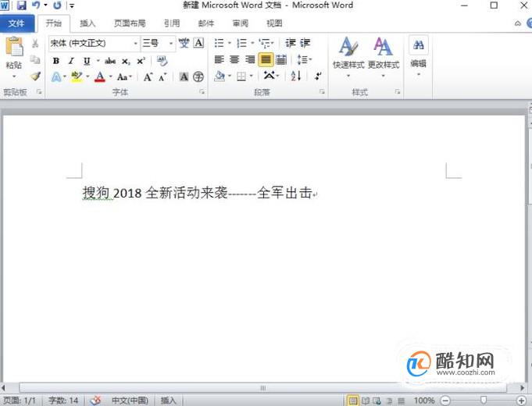Screen dimensions: 532x406
Task: Open Font dialog launcher
Action: (202, 91)
